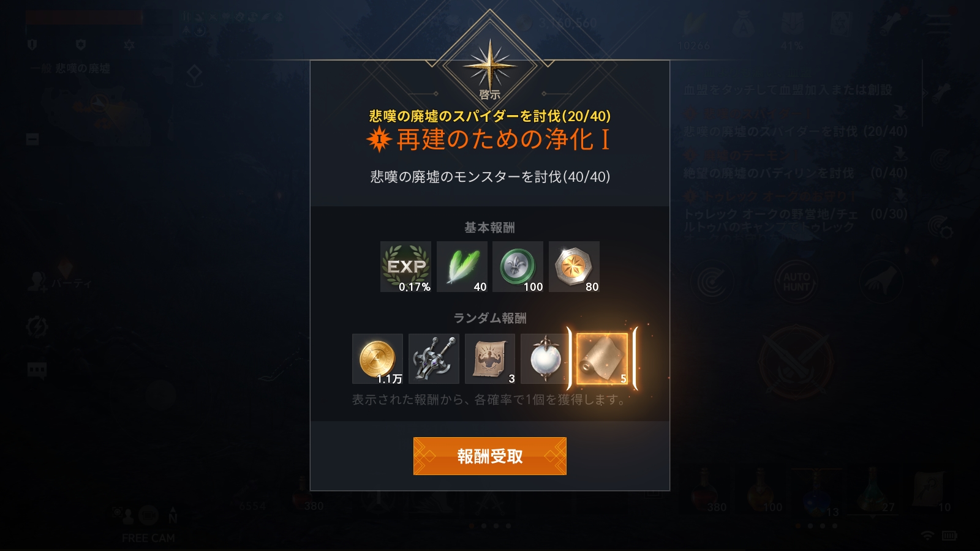Tap the highlighted parchment scroll reward
980x551 pixels.
click(602, 359)
